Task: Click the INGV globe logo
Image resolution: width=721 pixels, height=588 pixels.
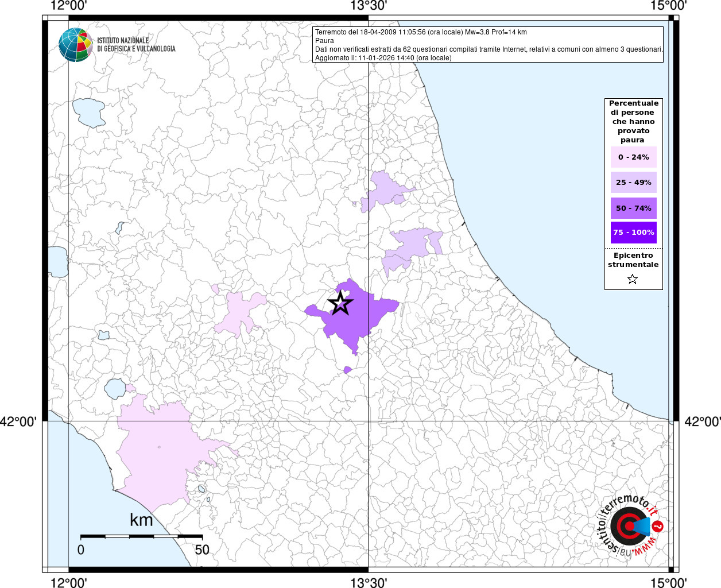Action: click(75, 45)
